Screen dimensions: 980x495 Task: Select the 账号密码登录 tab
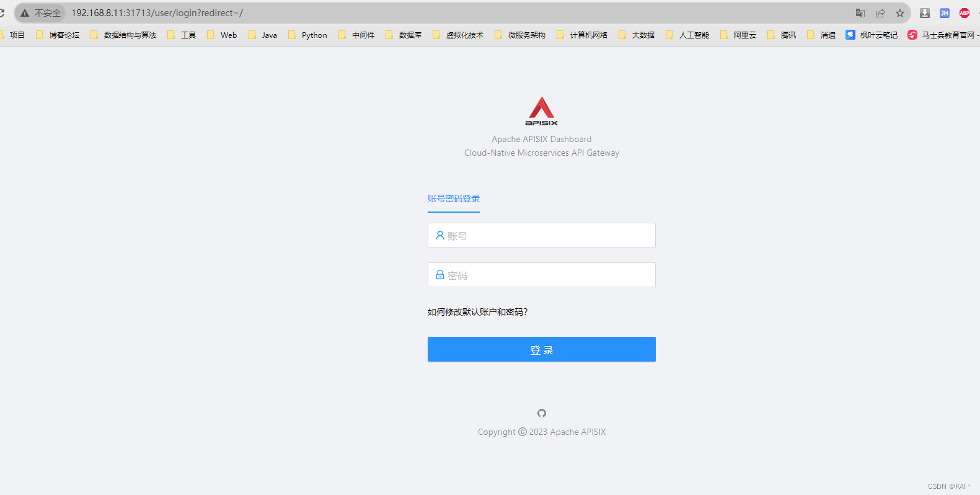[454, 198]
